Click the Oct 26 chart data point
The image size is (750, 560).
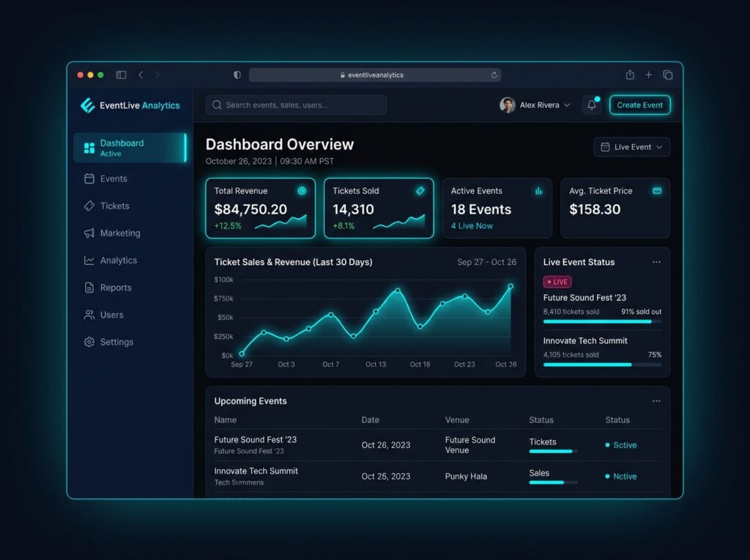point(510,286)
